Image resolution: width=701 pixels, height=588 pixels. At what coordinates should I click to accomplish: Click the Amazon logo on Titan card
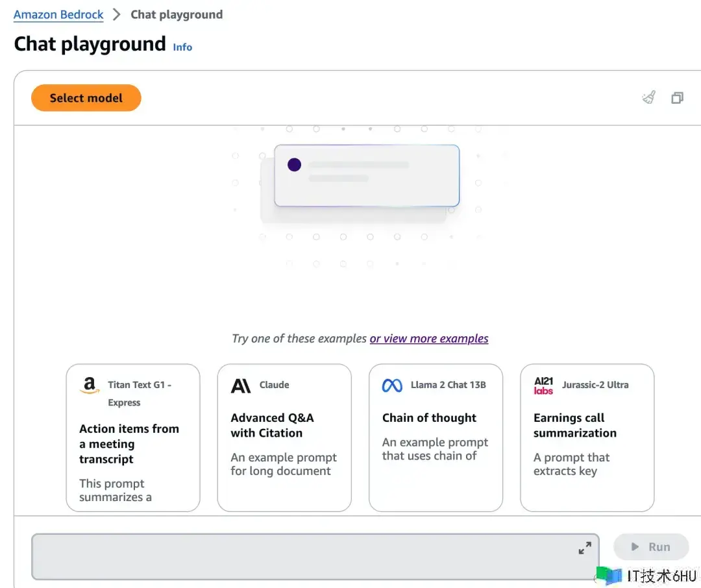90,386
